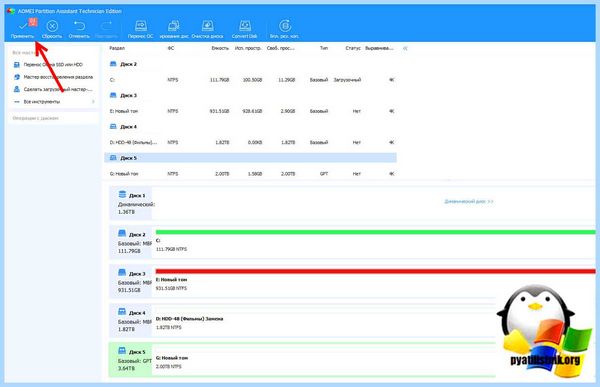The image size is (600, 387).
Task: Open the backup tool icon in toolbar
Action: 285,29
